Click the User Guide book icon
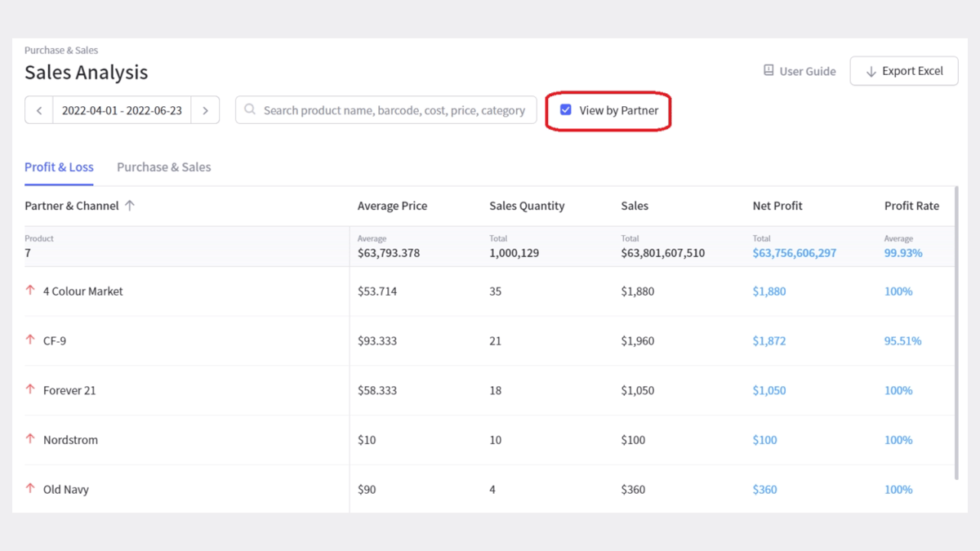The width and height of the screenshot is (980, 551). pos(768,71)
